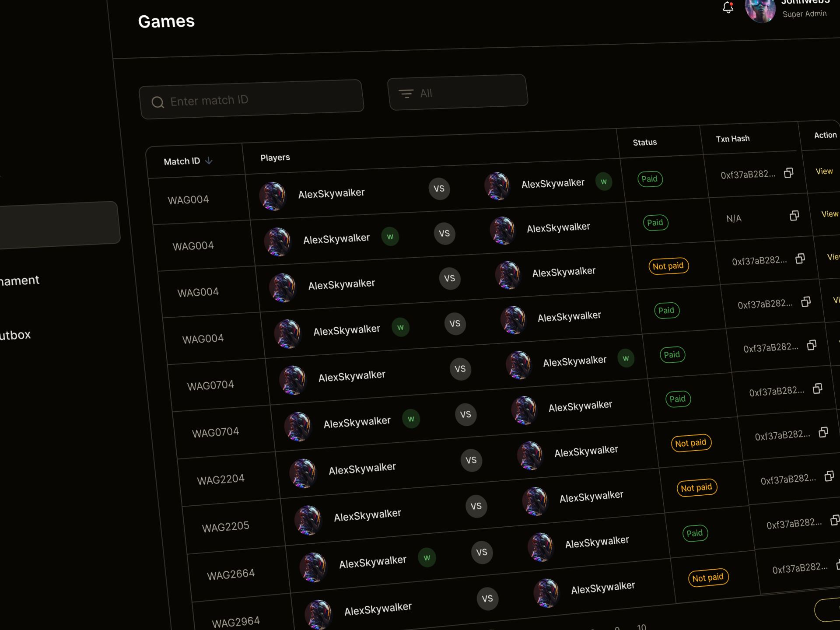Copy hash in the N/A row
This screenshot has height=630, width=840.
click(794, 216)
